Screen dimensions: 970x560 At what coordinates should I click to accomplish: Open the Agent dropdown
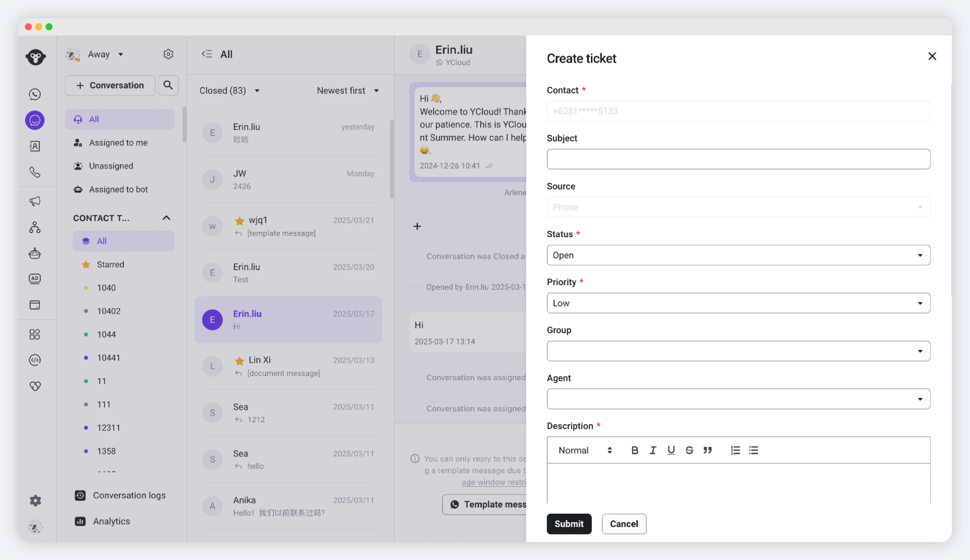coord(738,399)
